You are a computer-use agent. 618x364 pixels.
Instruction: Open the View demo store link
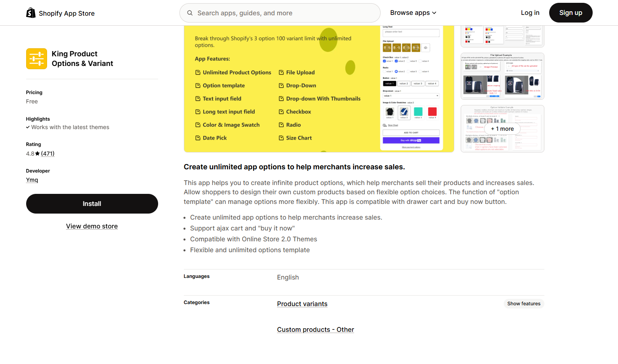click(x=92, y=226)
